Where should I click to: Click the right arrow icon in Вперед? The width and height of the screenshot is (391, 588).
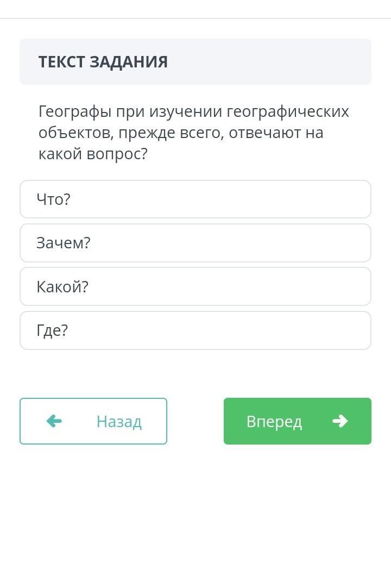pyautogui.click(x=340, y=421)
